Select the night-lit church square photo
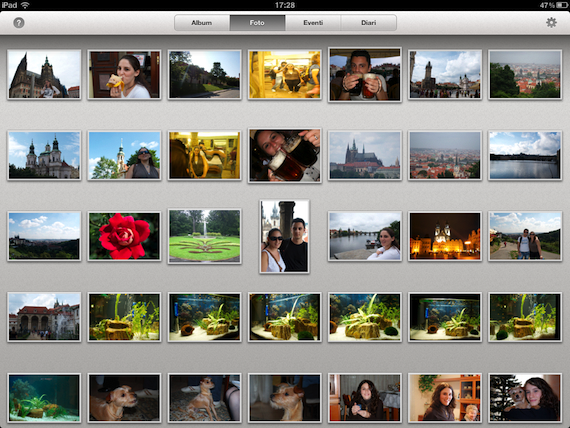Screen dimensions: 570x428 (x=445, y=236)
